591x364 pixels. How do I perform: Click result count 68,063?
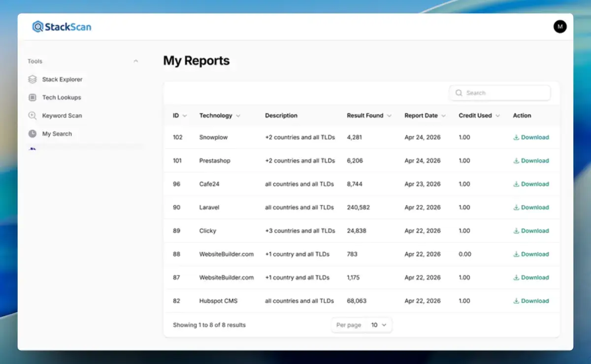pos(357,301)
